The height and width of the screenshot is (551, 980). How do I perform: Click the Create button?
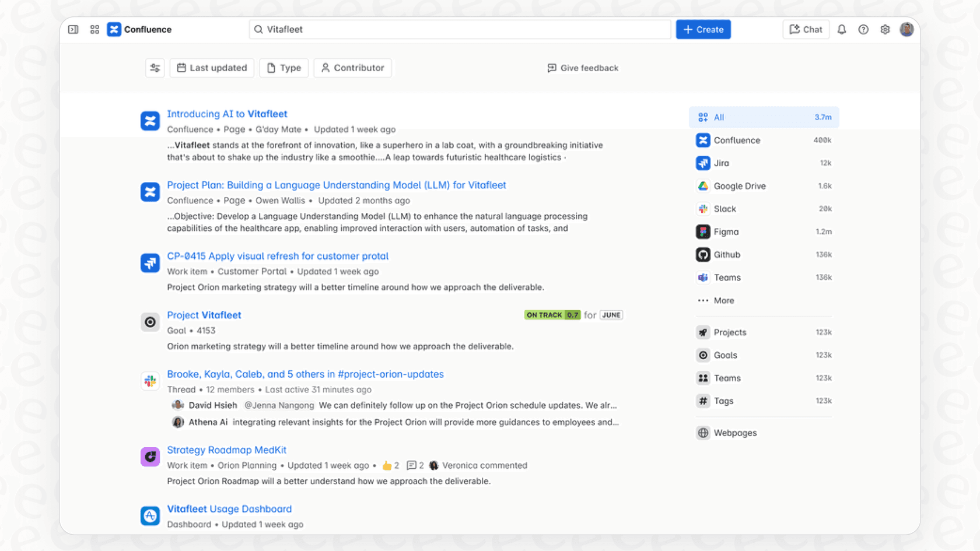[703, 29]
